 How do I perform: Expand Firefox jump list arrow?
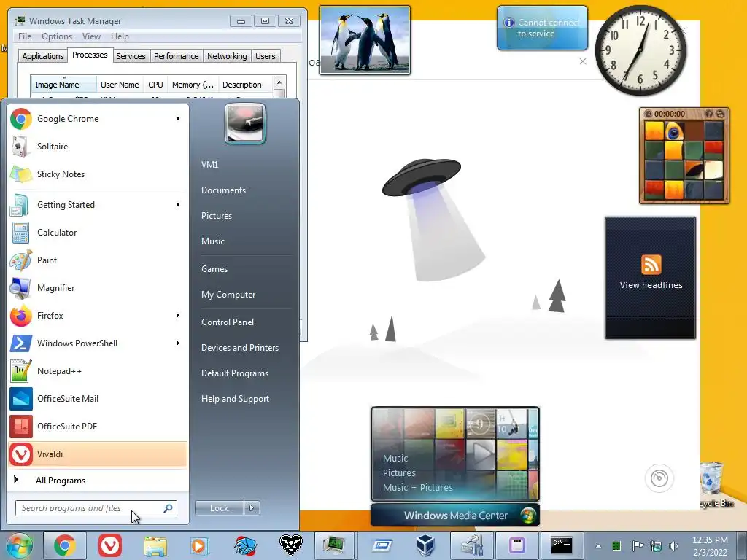coord(178,315)
